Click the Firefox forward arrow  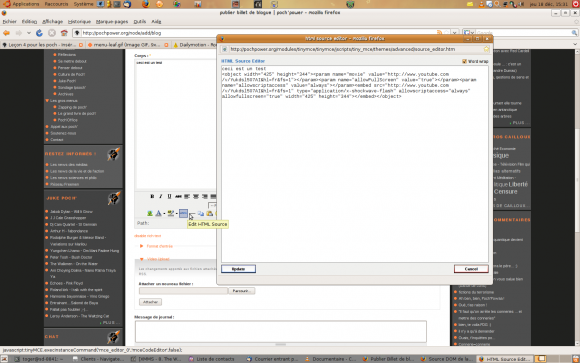pos(18,33)
